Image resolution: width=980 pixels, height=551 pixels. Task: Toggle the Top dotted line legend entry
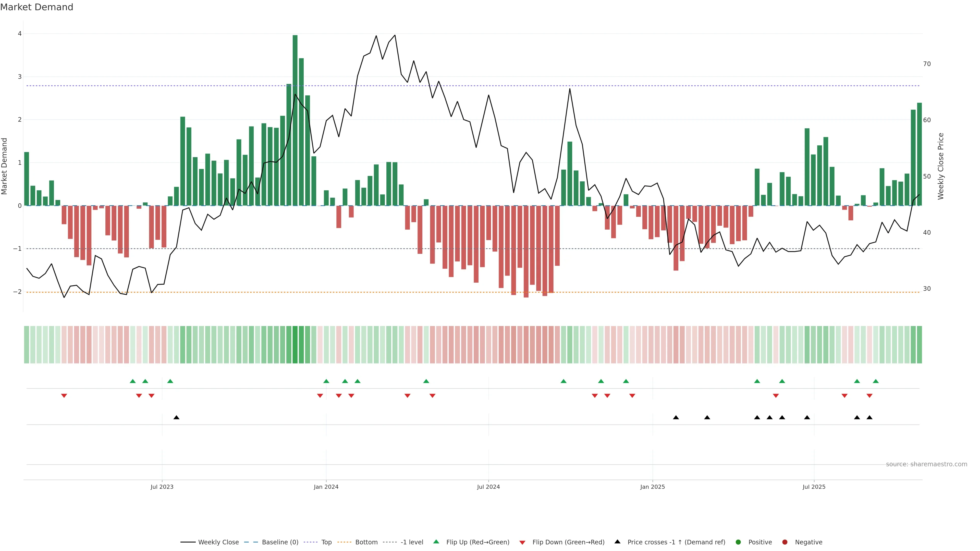tap(326, 542)
